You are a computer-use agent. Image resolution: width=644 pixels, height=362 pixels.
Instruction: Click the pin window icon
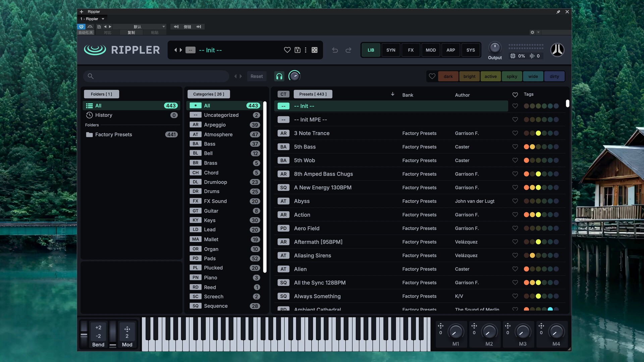click(x=558, y=12)
